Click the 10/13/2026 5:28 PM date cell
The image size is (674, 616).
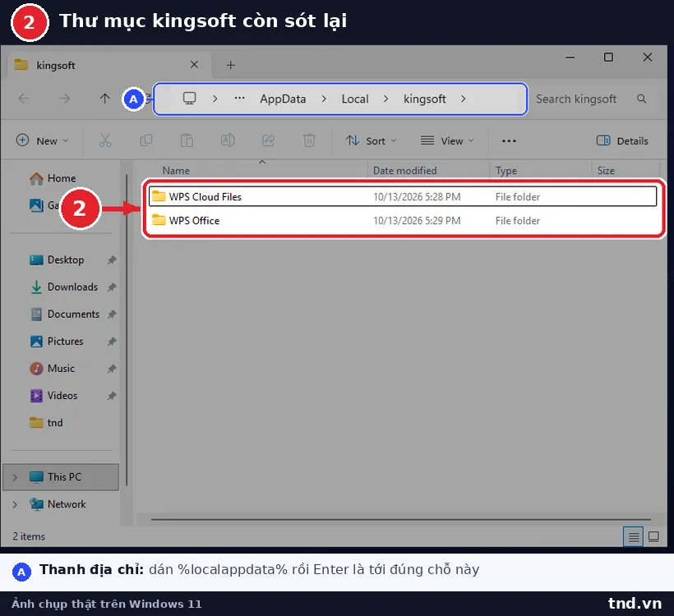click(x=417, y=197)
